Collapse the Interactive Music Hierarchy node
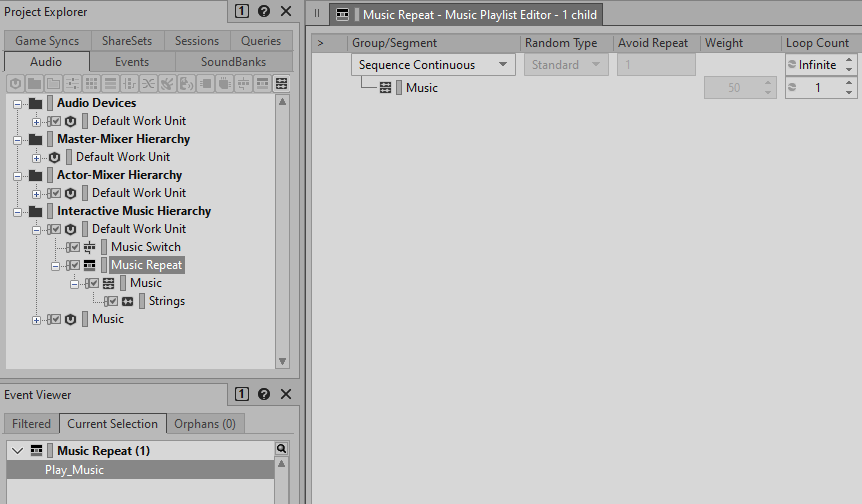862x504 pixels. click(18, 211)
